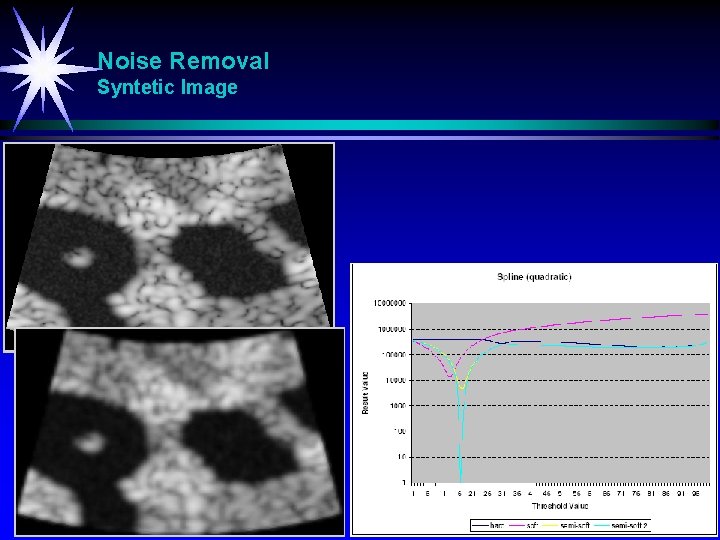Click the 'Noise Removal' slide title

[x=183, y=61]
